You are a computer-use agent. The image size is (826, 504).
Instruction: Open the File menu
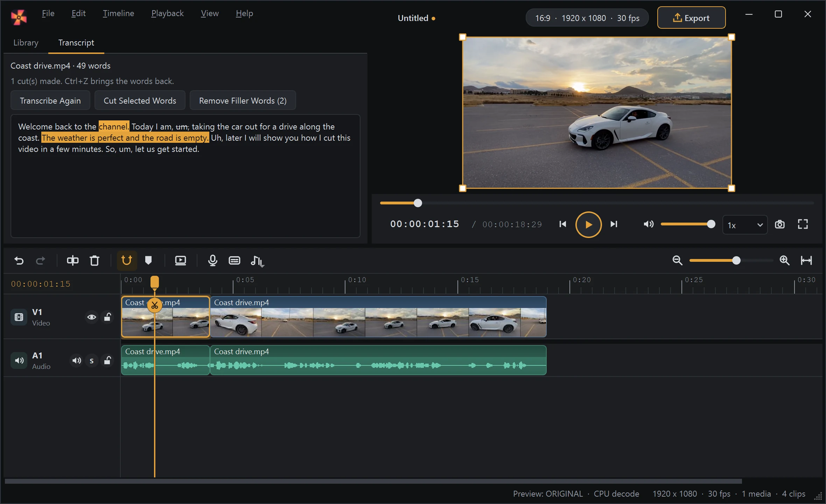click(x=48, y=13)
